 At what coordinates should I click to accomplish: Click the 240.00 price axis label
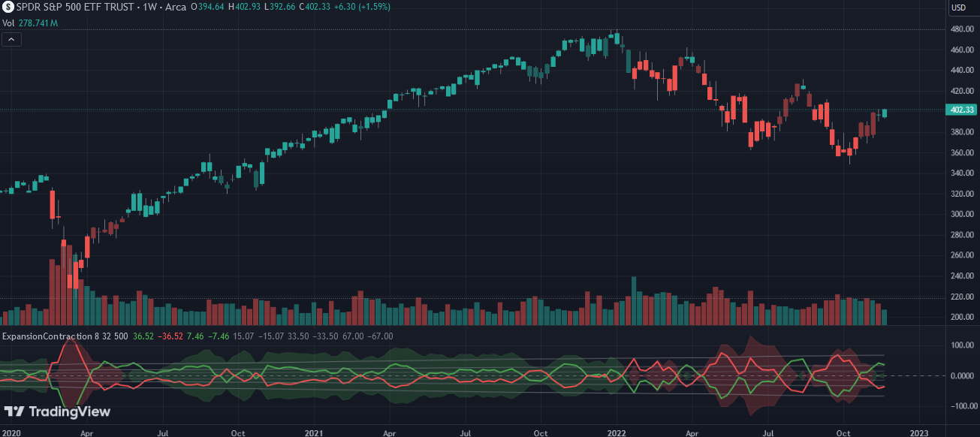click(962, 276)
